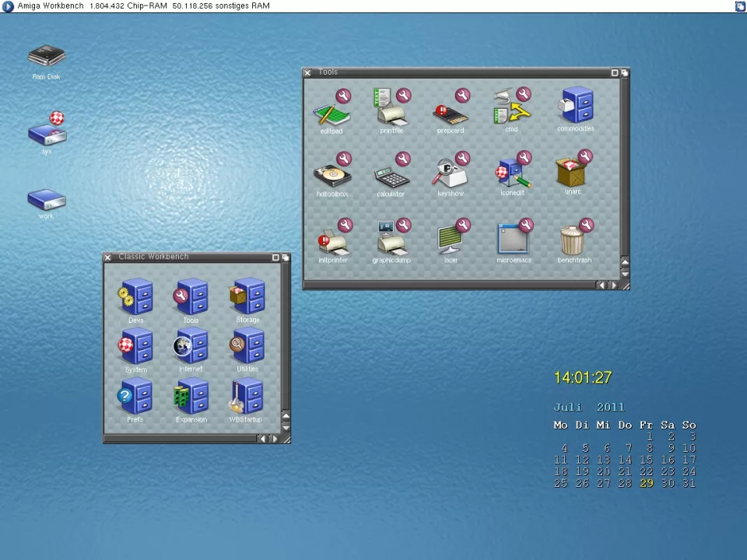This screenshot has width=747, height=560.
Task: Click the keyshow icon
Action: 451,174
